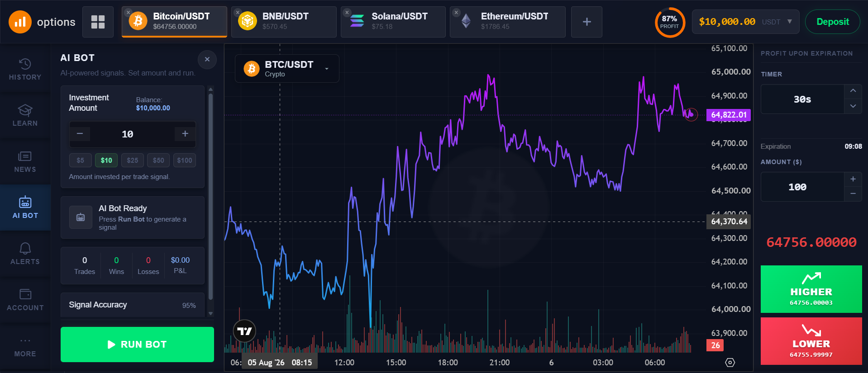
Task: Click the 64756.00000 red price display
Action: coord(811,242)
